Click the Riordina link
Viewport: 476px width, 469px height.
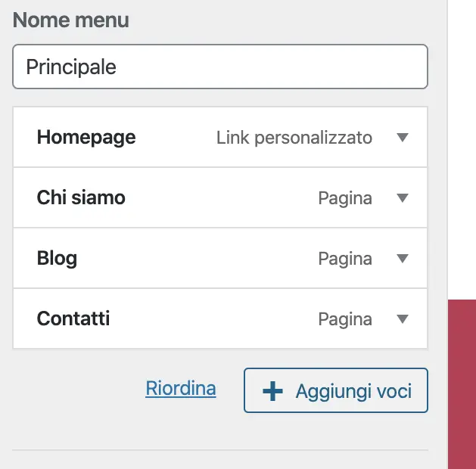181,389
